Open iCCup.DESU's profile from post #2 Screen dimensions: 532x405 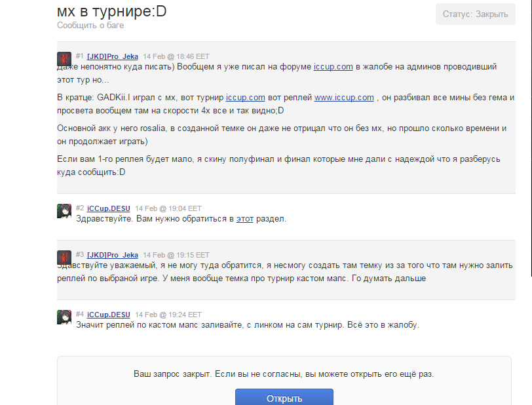click(x=109, y=208)
